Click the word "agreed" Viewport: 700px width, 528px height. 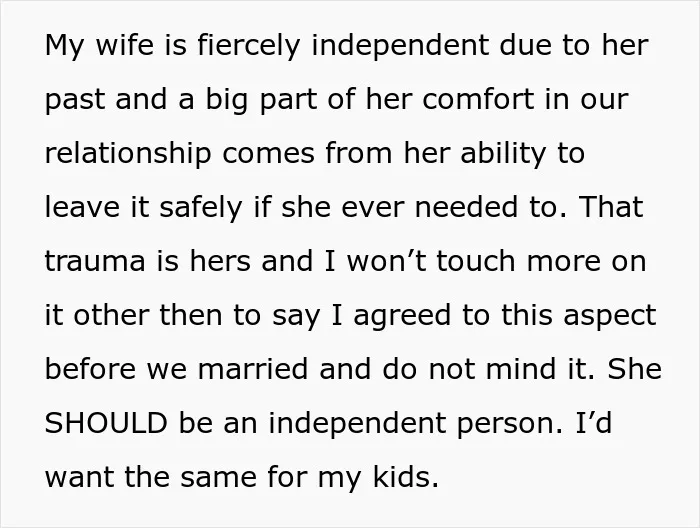pyautogui.click(x=402, y=316)
